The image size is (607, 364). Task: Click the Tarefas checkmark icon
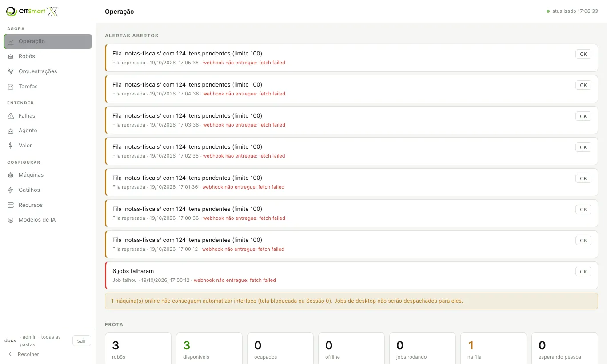click(11, 87)
